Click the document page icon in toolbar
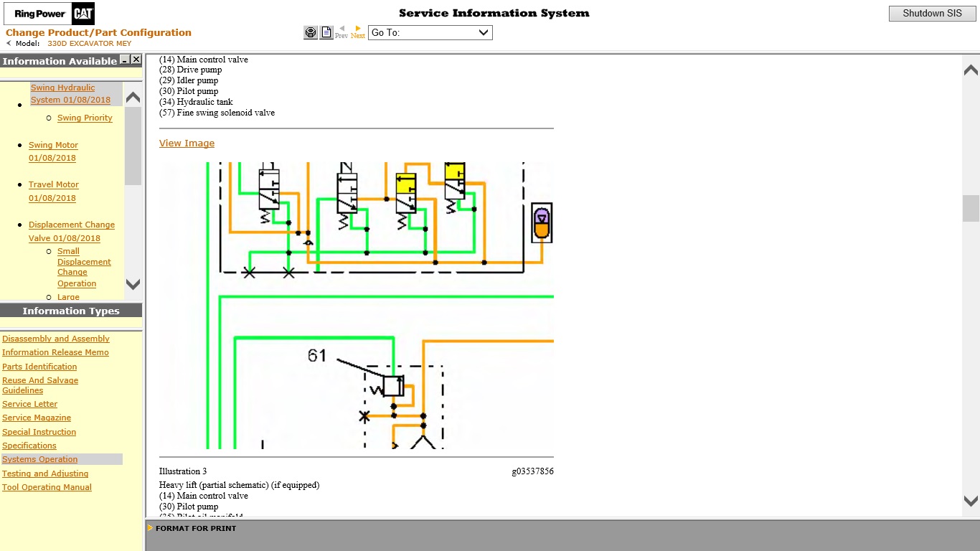This screenshot has width=980, height=551. pos(326,32)
